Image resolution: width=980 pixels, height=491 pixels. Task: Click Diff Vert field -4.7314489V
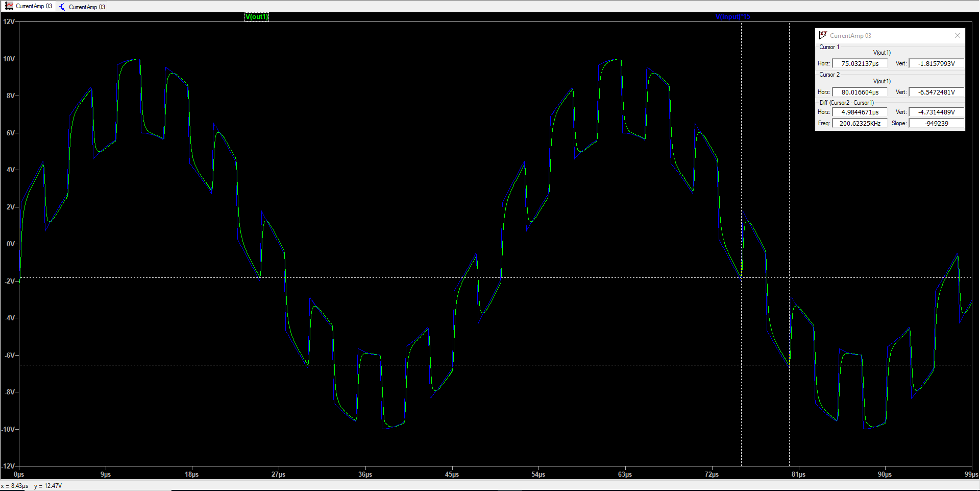pyautogui.click(x=937, y=112)
